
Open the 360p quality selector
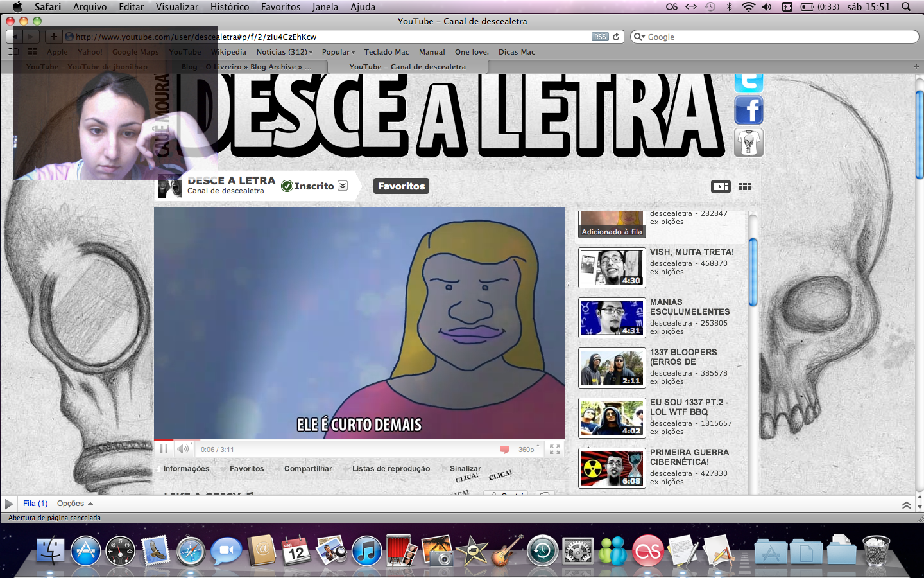click(529, 450)
